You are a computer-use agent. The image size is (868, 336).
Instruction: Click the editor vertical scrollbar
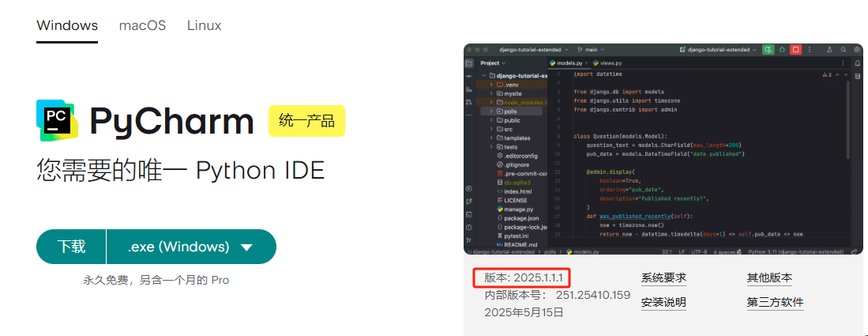[x=848, y=119]
